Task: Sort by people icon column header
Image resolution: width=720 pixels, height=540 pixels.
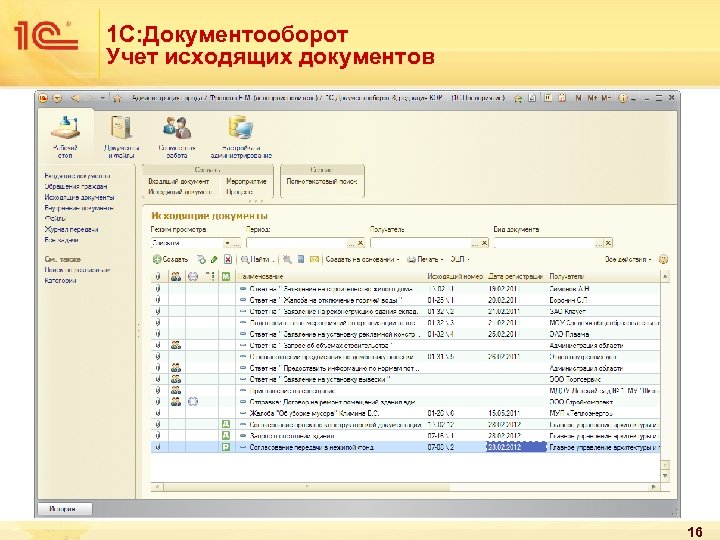Action: point(176,276)
